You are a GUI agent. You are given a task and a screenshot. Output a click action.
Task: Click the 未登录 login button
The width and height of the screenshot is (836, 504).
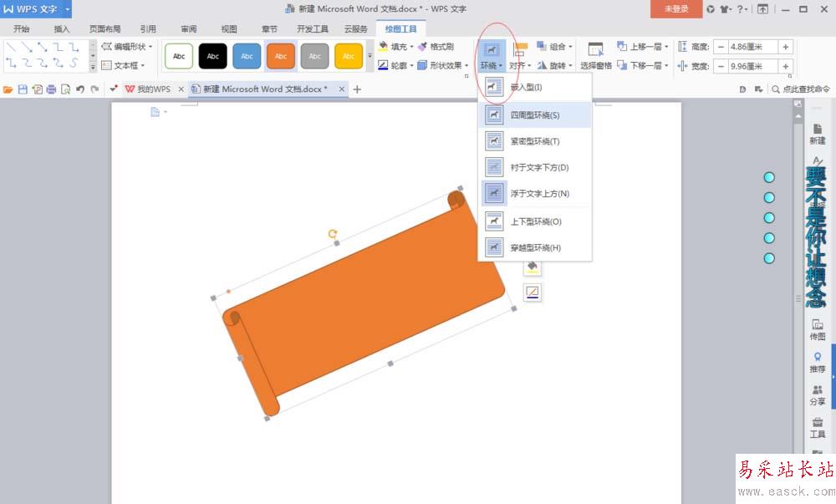[676, 9]
